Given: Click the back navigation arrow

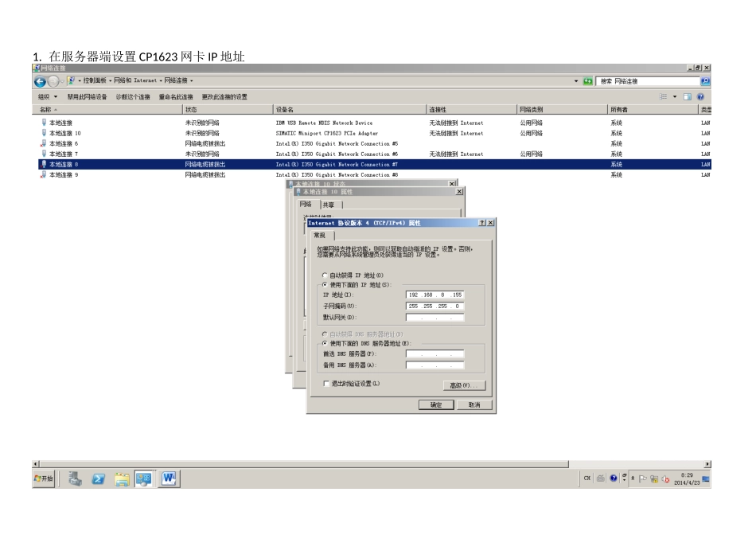Looking at the screenshot, I should click(x=40, y=81).
